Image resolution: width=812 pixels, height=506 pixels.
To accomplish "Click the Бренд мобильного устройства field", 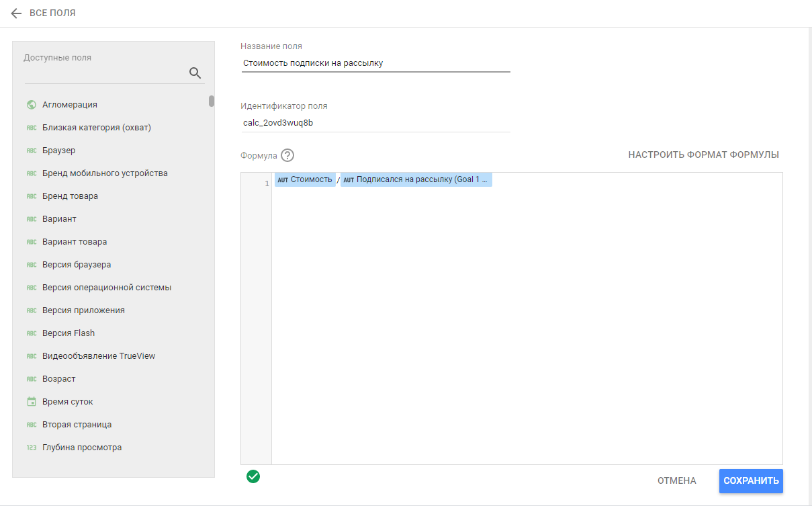I will tap(105, 173).
